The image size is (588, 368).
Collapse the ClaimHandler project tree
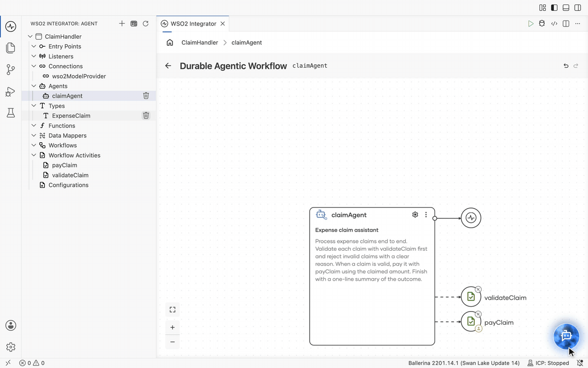click(x=30, y=37)
